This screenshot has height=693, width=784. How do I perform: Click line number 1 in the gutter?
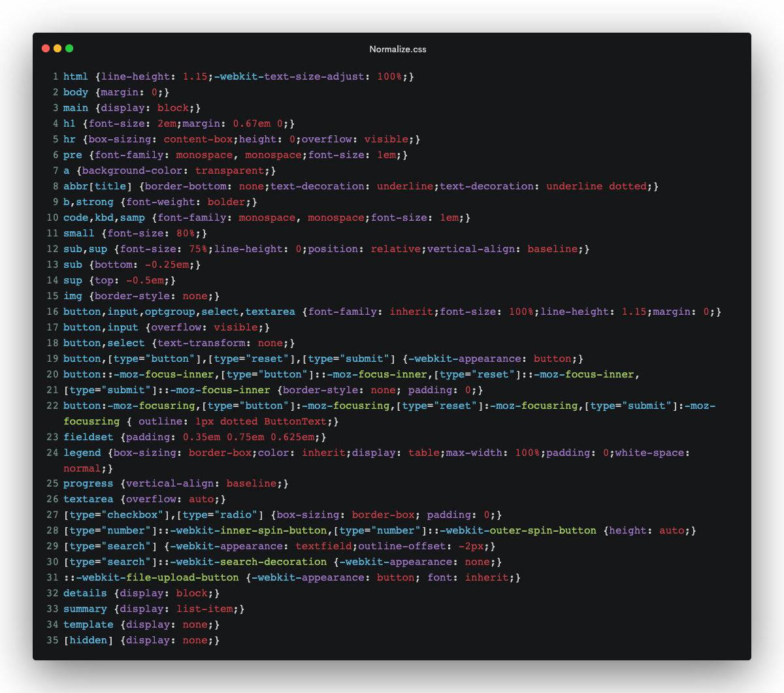[x=56, y=76]
